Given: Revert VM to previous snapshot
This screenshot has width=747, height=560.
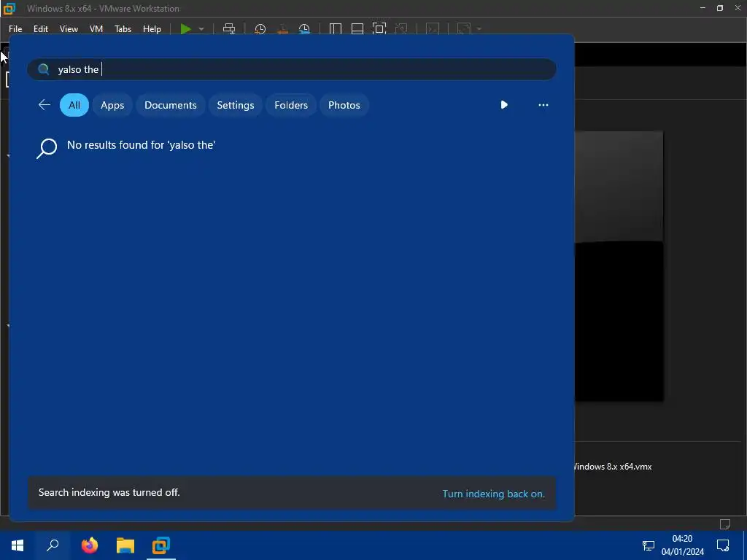Looking at the screenshot, I should pyautogui.click(x=282, y=29).
